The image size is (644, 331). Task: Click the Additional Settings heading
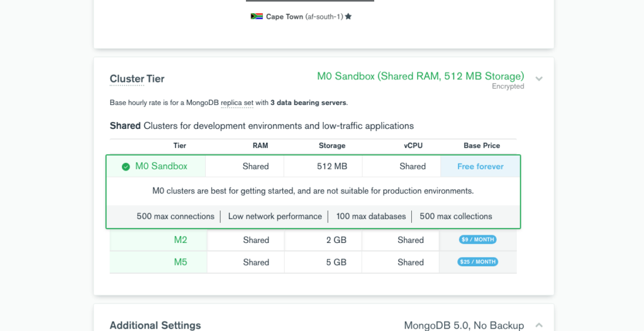point(155,325)
